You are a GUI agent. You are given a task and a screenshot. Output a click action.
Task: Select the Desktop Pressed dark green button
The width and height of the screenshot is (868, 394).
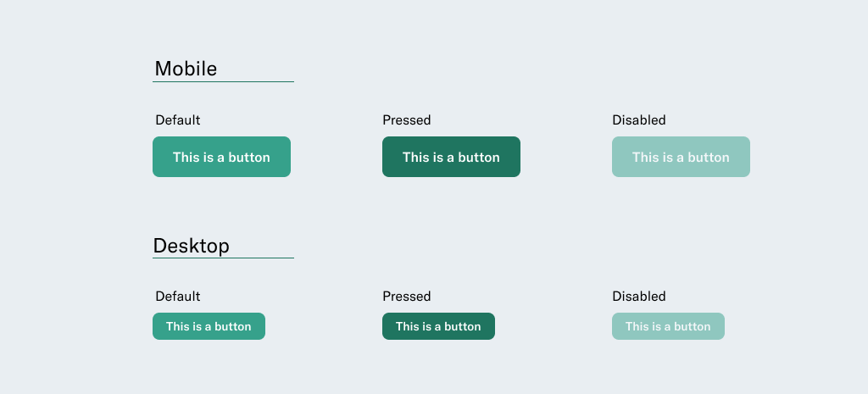pyautogui.click(x=438, y=326)
